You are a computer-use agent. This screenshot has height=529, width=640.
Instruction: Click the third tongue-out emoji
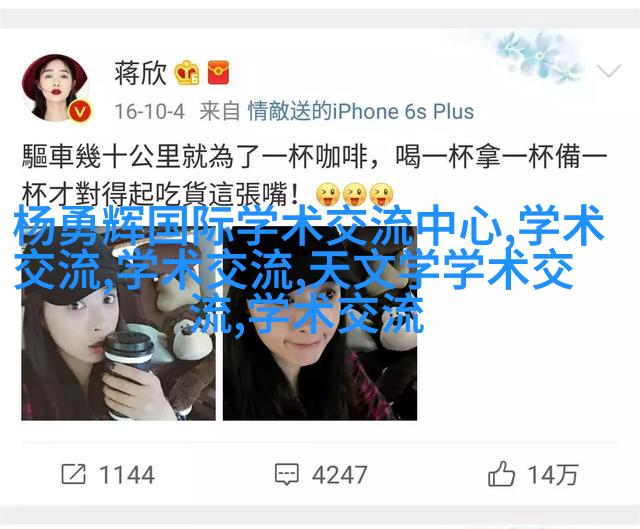click(381, 194)
